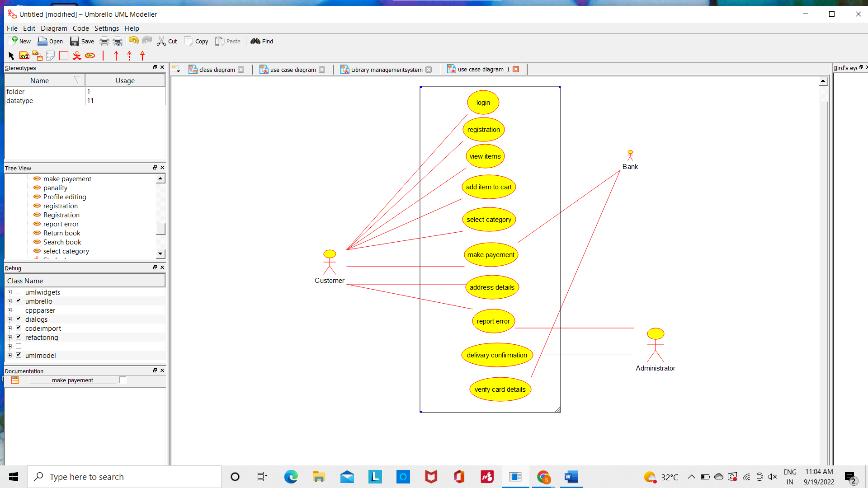
Task: Create a New document
Action: (x=19, y=41)
